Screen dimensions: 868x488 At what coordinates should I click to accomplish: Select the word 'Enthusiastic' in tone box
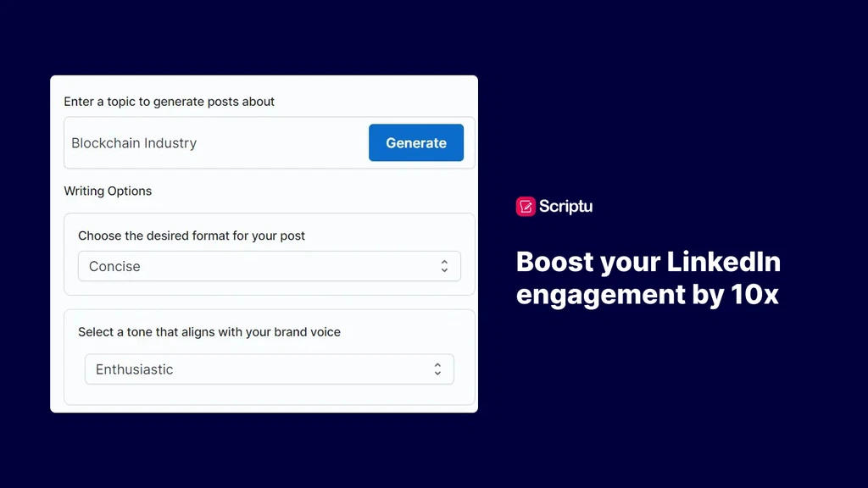click(x=134, y=369)
